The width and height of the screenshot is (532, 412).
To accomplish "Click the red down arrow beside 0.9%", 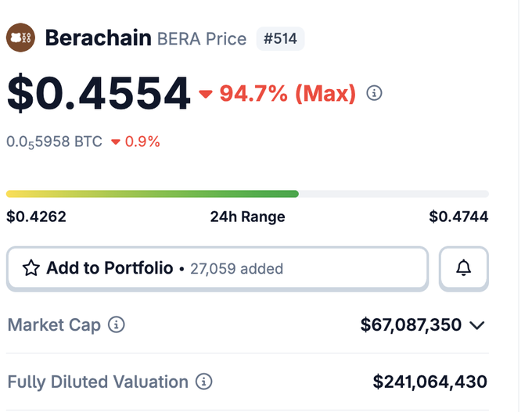I will pos(116,142).
